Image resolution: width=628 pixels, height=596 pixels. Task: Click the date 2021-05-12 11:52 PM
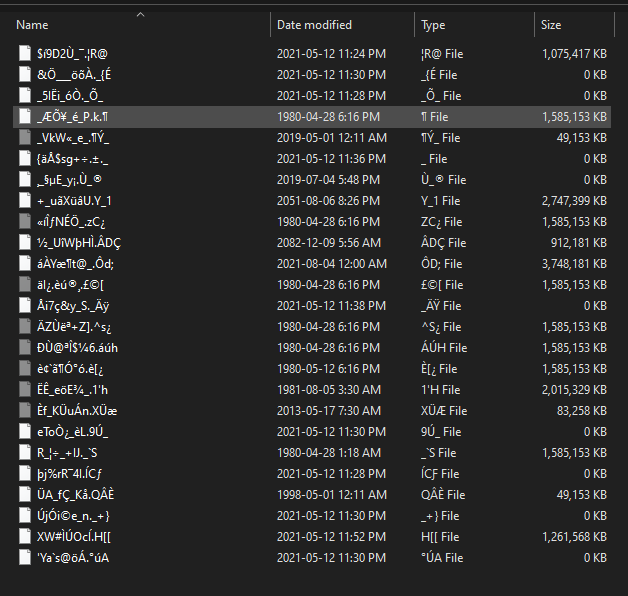pyautogui.click(x=332, y=537)
